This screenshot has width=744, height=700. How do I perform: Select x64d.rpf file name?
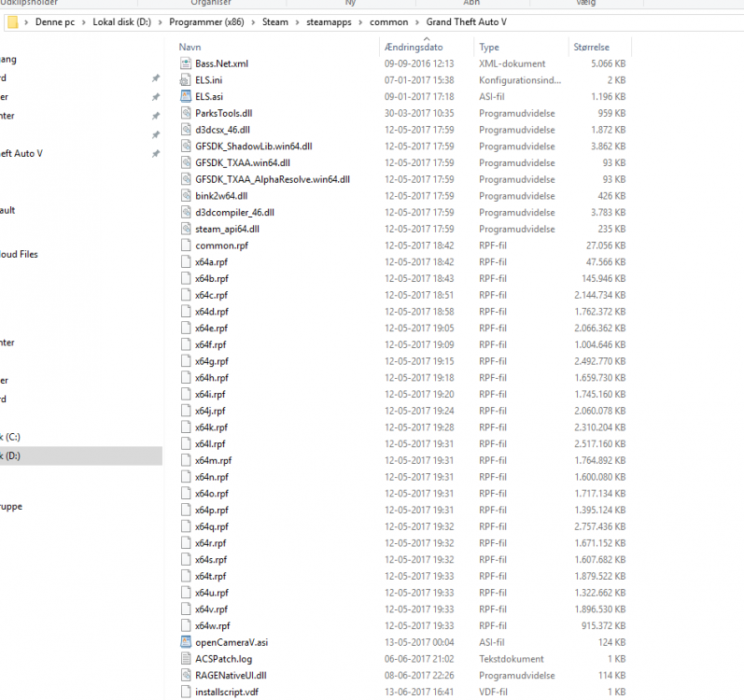(212, 312)
